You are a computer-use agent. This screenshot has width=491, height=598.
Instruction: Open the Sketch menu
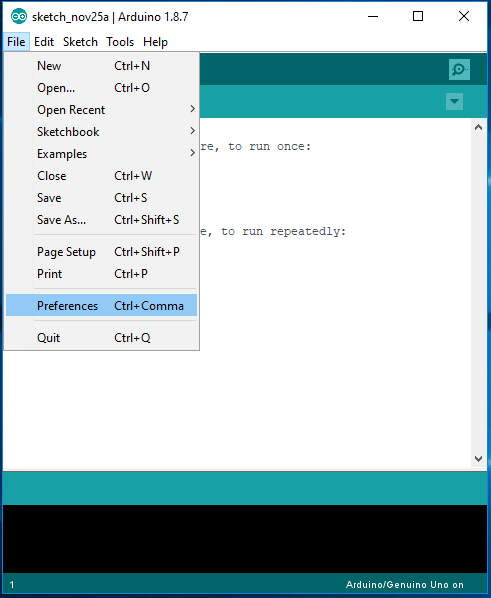point(80,42)
